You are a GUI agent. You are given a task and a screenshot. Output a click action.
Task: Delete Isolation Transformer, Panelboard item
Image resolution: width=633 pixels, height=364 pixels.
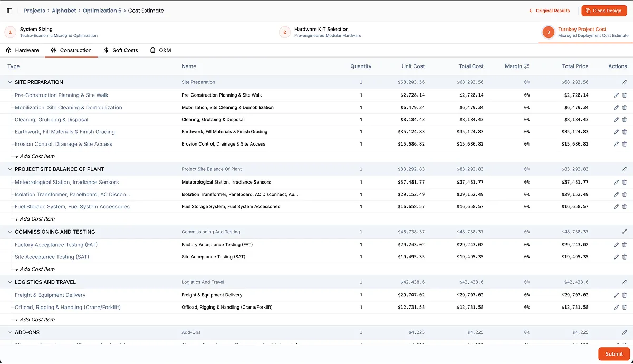[x=625, y=195]
